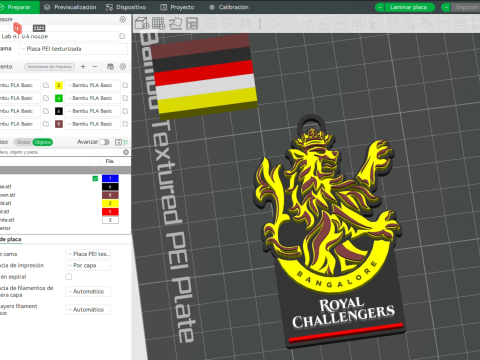Image resolution: width=480 pixels, height=360 pixels.
Task: Open the 'Placa PEI tex...' plate dropdown
Action: (88, 254)
